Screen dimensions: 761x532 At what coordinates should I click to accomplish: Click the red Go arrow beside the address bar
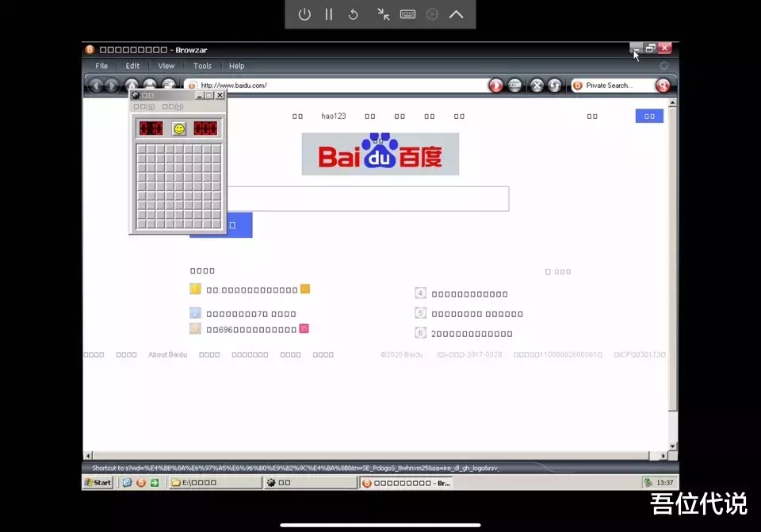[495, 85]
